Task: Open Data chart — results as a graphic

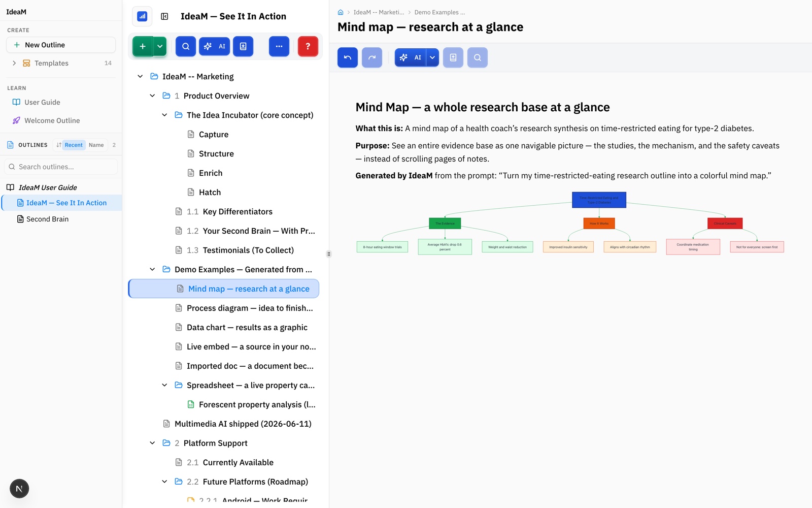Action: (247, 327)
